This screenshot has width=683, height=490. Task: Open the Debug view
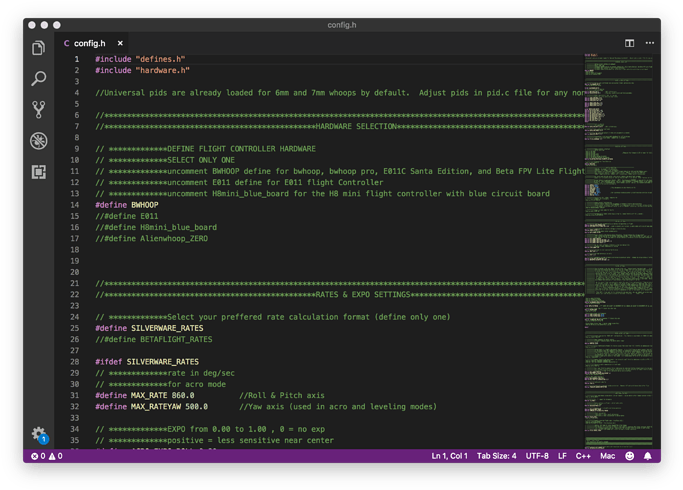39,140
